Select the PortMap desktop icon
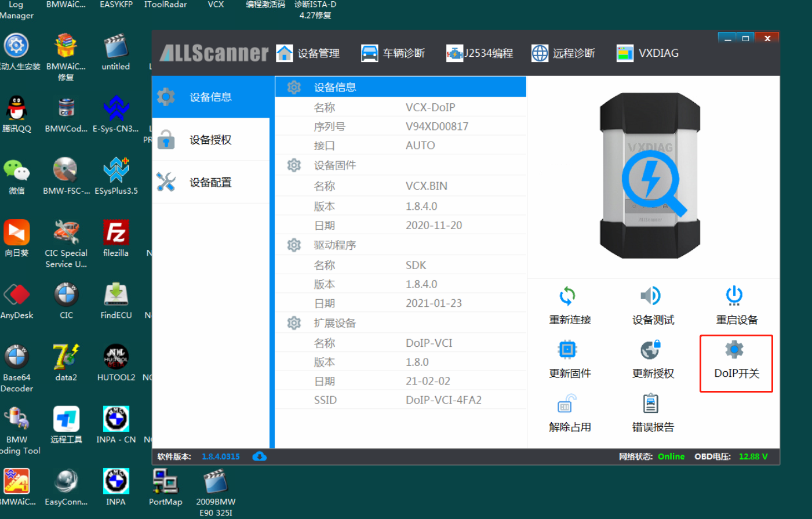The image size is (812, 519). pyautogui.click(x=165, y=487)
